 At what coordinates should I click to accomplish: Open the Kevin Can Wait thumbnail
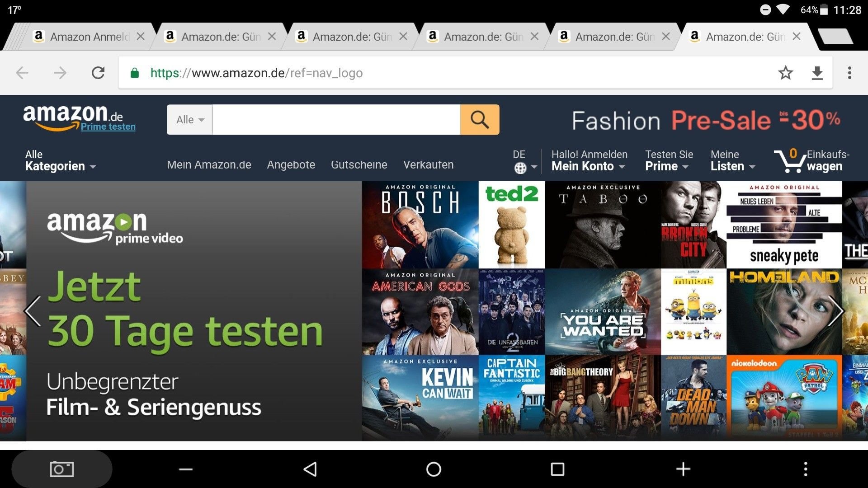pos(420,398)
